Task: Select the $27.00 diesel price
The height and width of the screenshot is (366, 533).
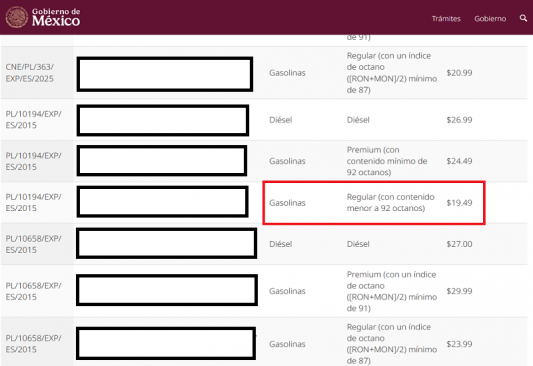Action: (x=459, y=244)
